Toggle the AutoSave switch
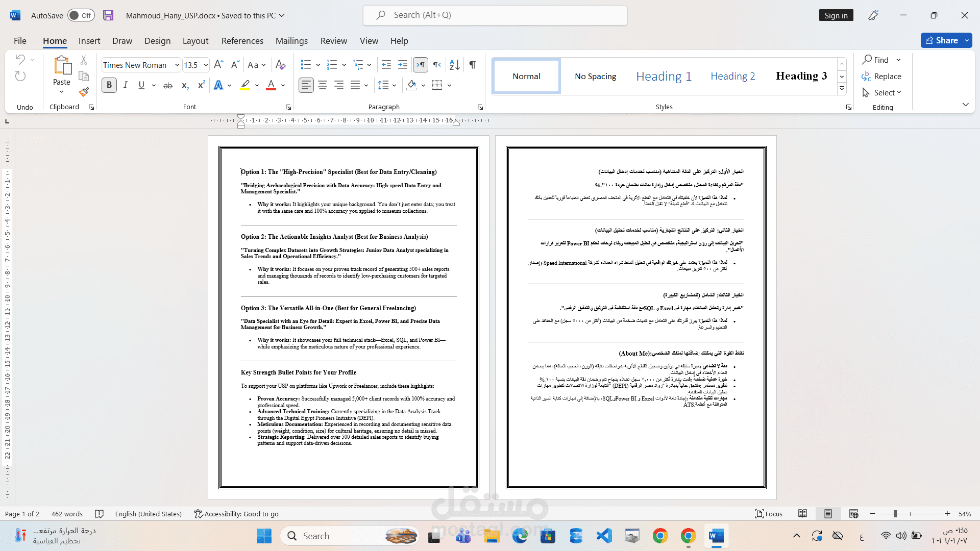Viewport: 980px width, 551px height. pyautogui.click(x=81, y=15)
